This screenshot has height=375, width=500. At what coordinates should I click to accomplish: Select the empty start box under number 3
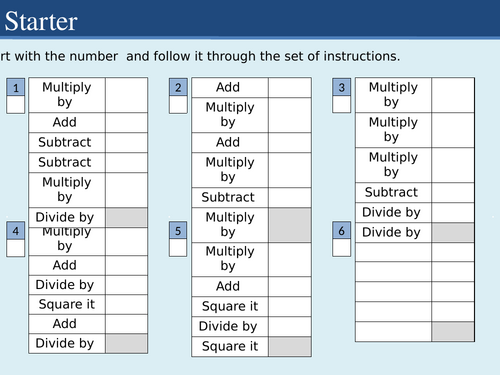coord(341,105)
